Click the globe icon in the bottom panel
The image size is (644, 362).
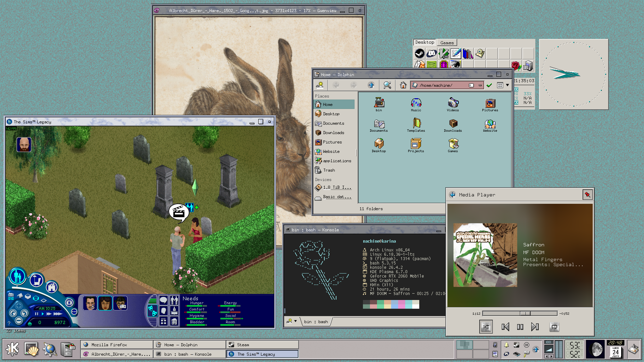pyautogui.click(x=50, y=349)
